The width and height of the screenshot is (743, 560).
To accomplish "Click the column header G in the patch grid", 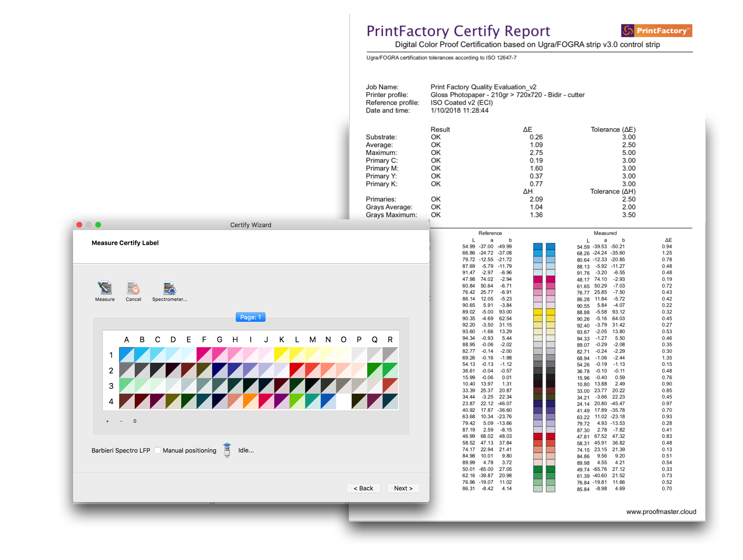I will [x=220, y=339].
